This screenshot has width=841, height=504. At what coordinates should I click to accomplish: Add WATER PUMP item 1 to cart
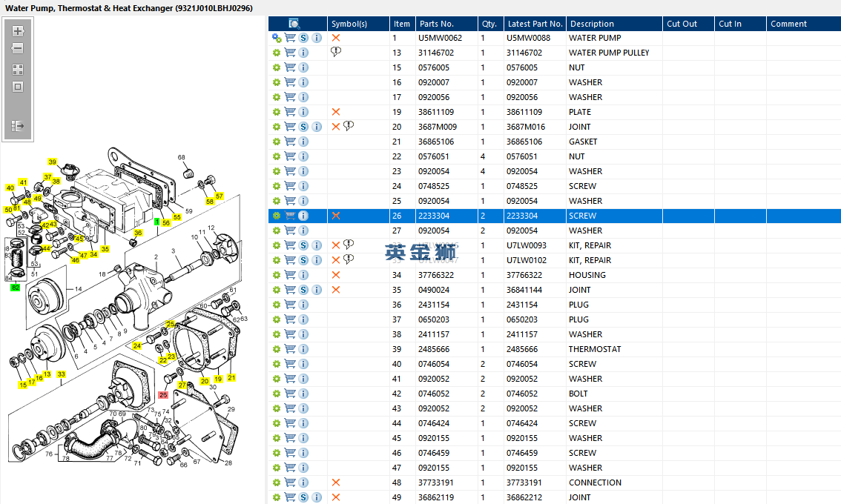(x=290, y=38)
